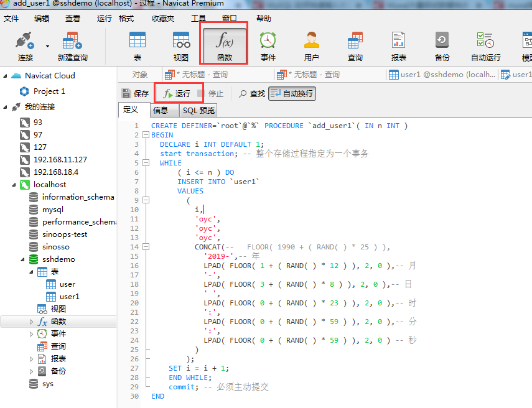Open the 视图 view toolbar icon
The image size is (532, 408).
[181, 46]
